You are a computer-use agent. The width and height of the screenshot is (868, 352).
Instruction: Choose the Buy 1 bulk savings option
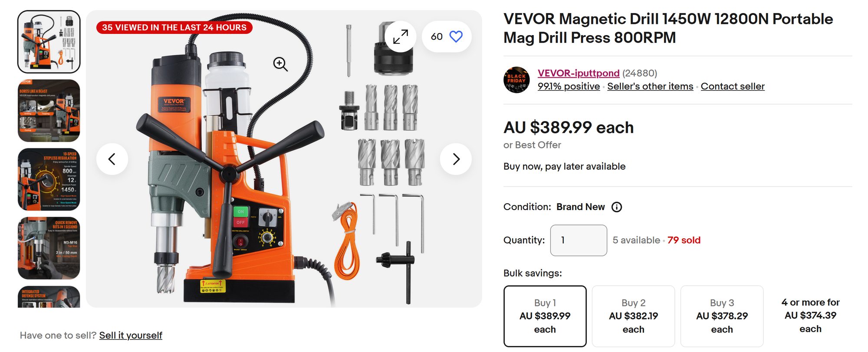545,316
